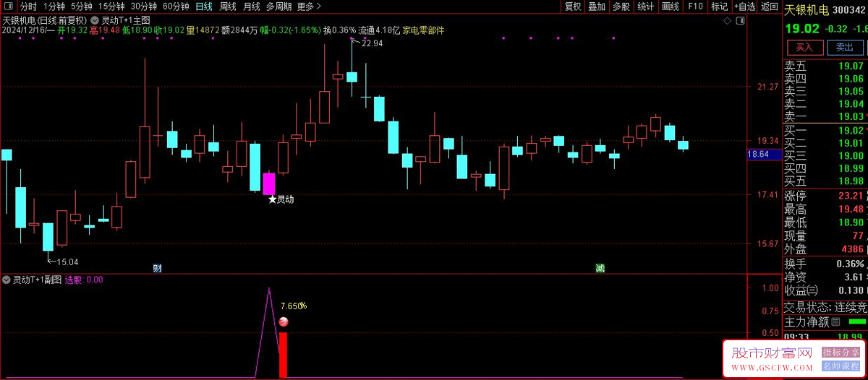Open F10 company information
Screen dimensions: 868x380
coord(695,7)
